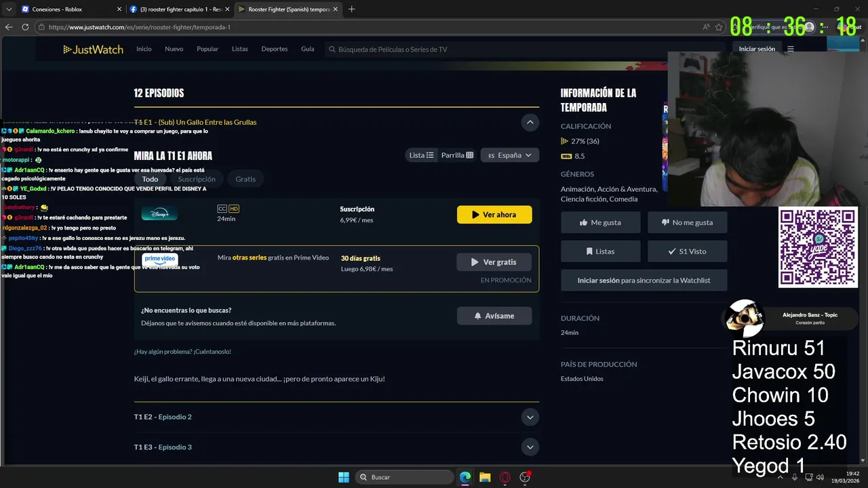Bookmark page with the star icon

click(x=719, y=27)
